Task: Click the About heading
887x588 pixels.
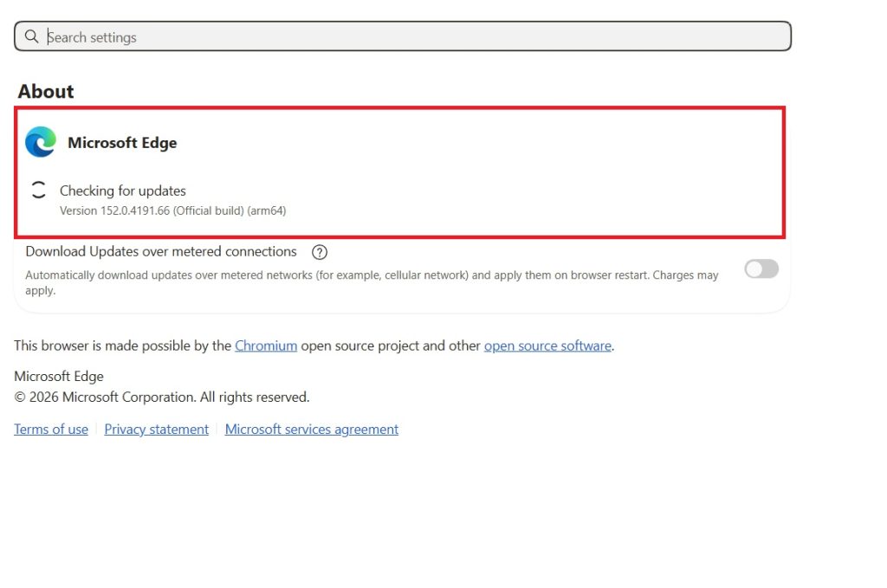Action: point(46,92)
